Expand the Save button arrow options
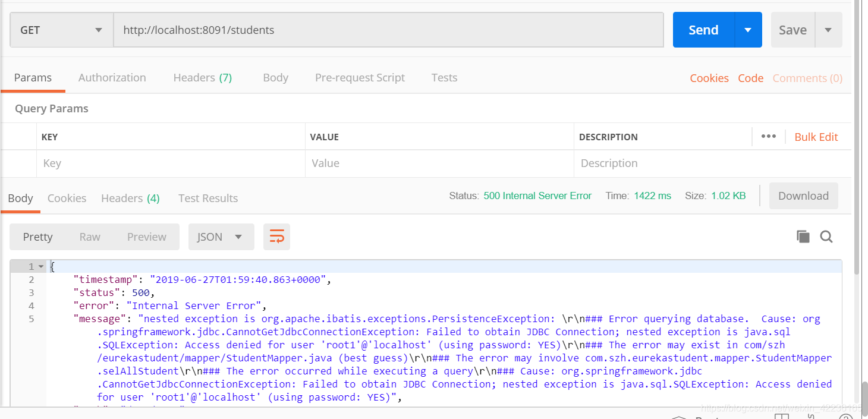The height and width of the screenshot is (419, 868). tap(828, 30)
